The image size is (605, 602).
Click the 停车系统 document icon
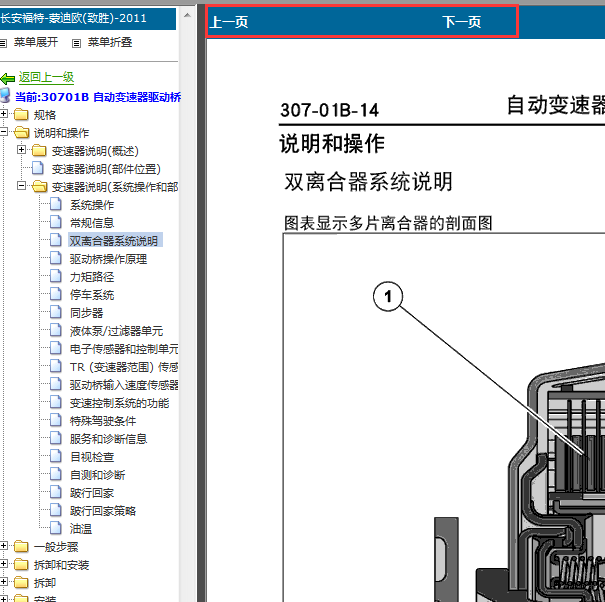point(56,294)
